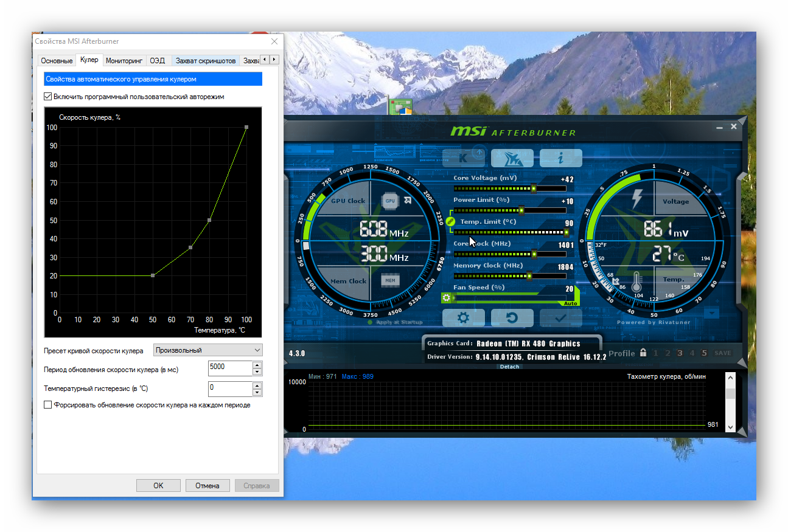The image size is (788, 532).
Task: Toggle the Apply at Startup indicator
Action: (369, 322)
